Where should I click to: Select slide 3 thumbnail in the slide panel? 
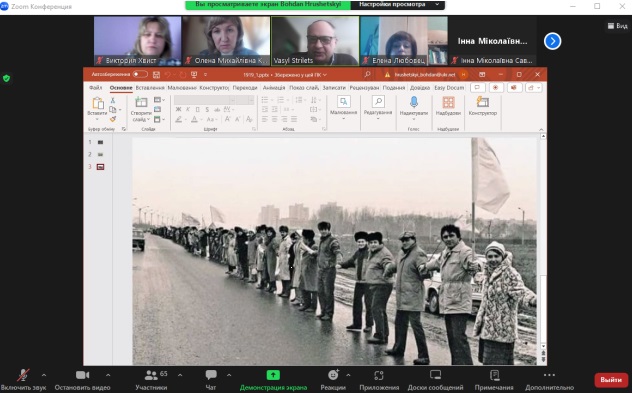(x=100, y=167)
